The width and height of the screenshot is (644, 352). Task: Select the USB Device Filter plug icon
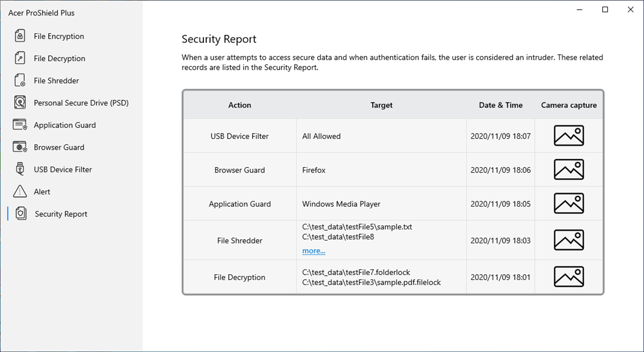(20, 169)
